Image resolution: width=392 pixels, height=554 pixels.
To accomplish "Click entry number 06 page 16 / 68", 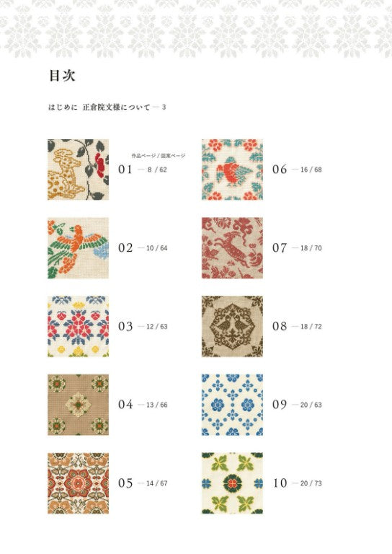I will click(x=297, y=170).
